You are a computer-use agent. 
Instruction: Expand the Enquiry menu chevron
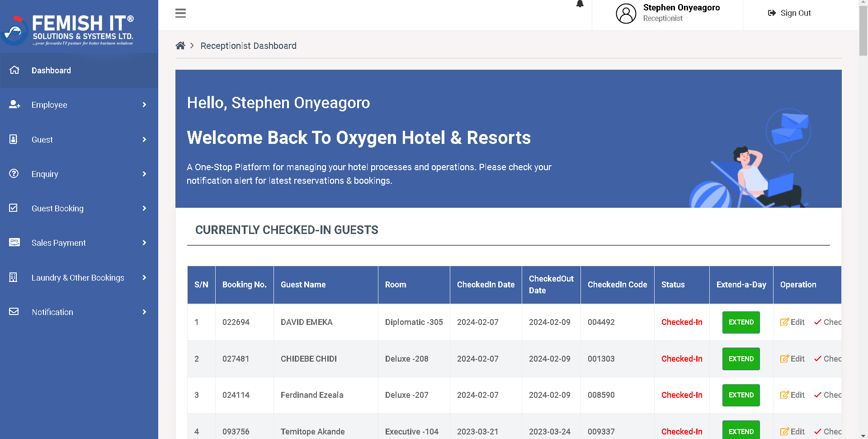point(145,174)
